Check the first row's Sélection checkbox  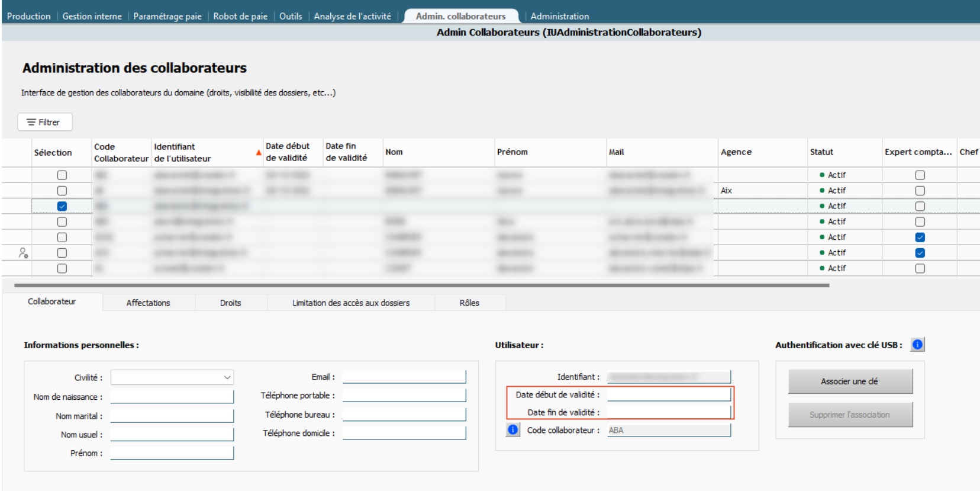pyautogui.click(x=62, y=175)
